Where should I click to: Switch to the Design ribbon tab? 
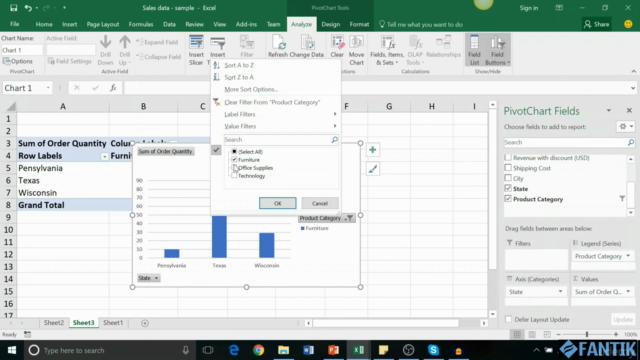tap(330, 24)
